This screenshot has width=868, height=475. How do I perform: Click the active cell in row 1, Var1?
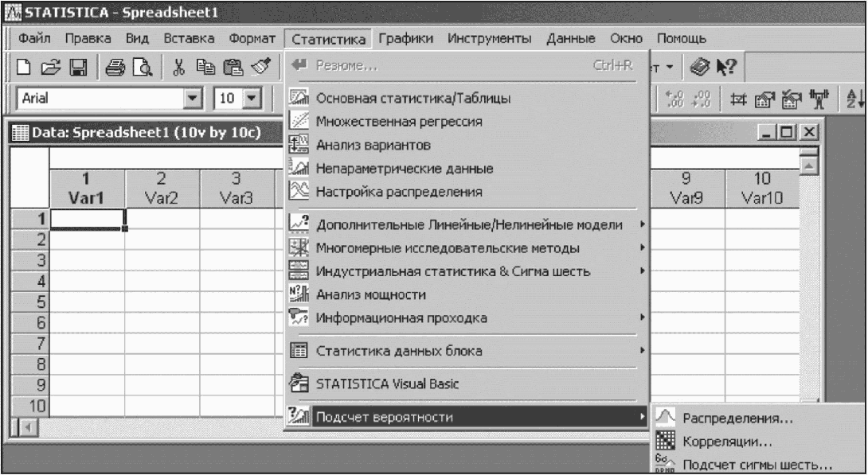coord(87,219)
